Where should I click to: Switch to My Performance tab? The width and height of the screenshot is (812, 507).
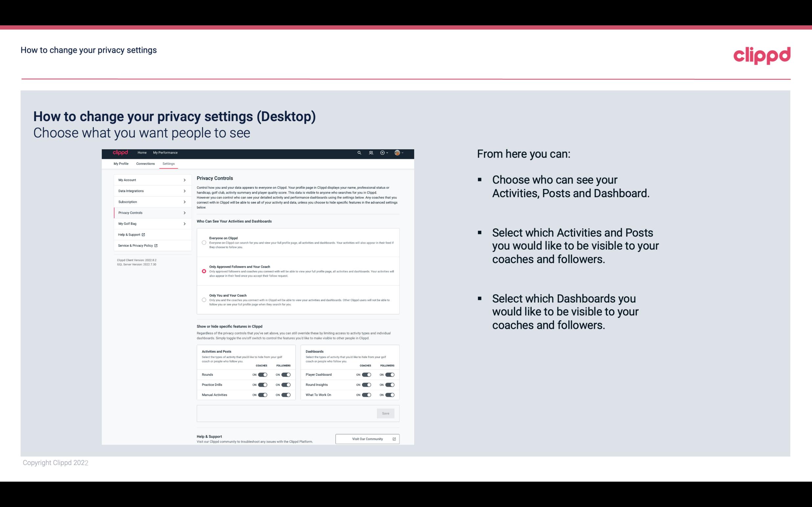click(166, 153)
